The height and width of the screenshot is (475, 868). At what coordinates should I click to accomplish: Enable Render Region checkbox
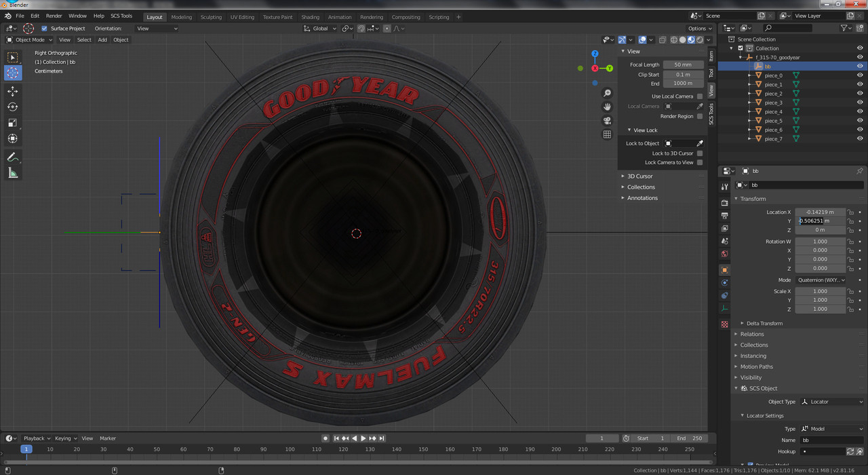pos(700,116)
